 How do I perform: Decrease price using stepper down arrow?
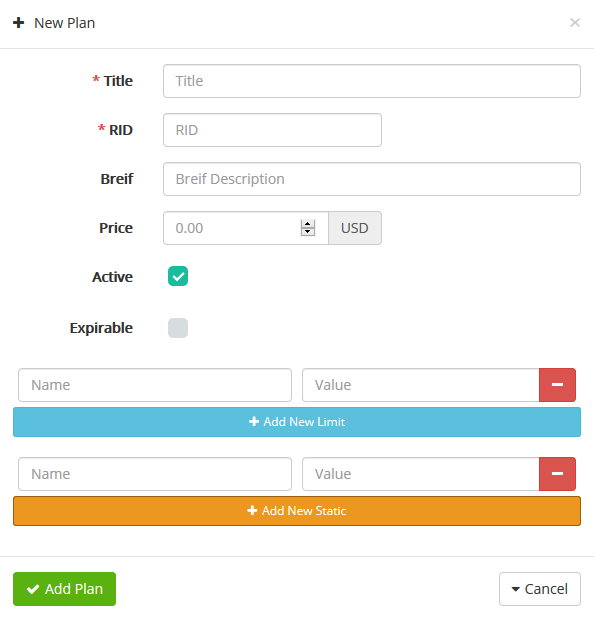(308, 232)
